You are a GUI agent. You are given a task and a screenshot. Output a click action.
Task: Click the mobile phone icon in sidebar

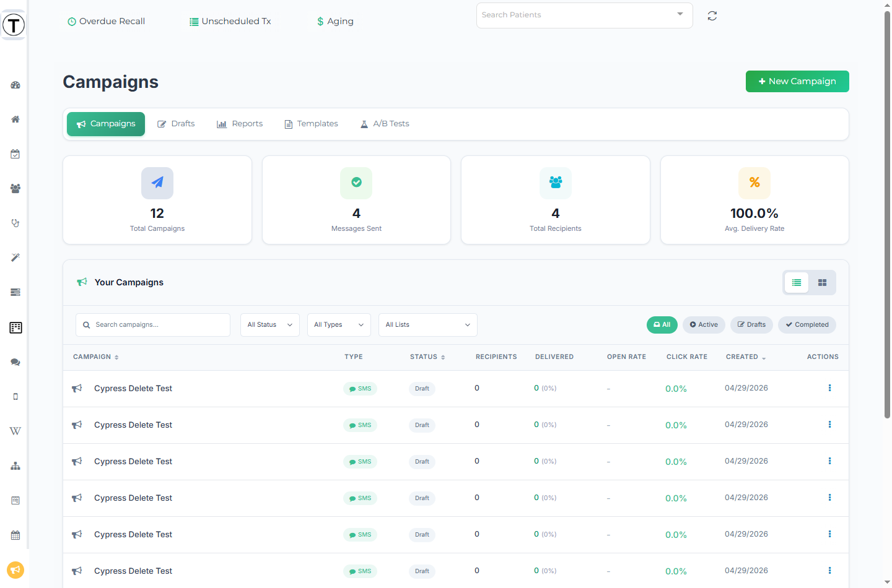tap(15, 397)
